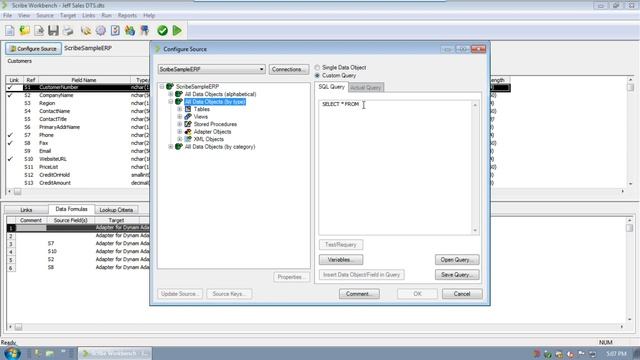
Task: Click Scribe Workbench taskbar button
Action: (x=115, y=353)
